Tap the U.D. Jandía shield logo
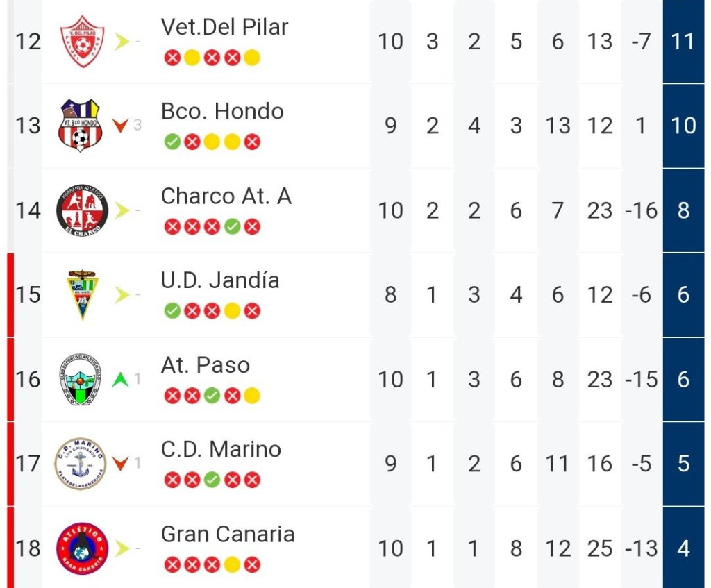 (82, 295)
